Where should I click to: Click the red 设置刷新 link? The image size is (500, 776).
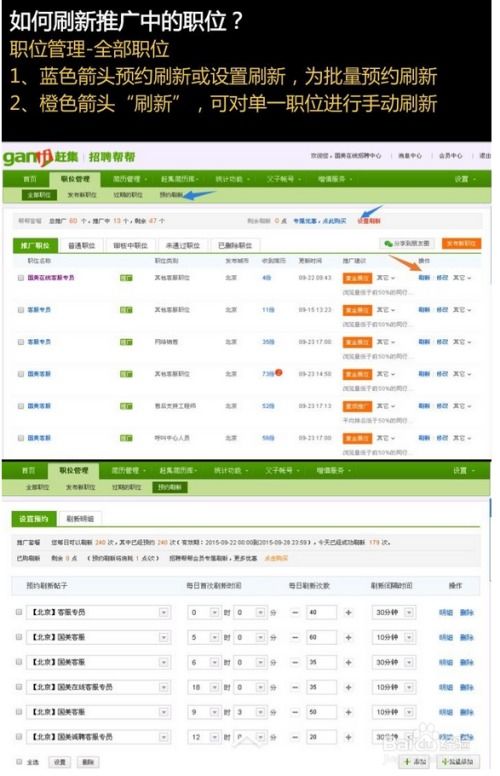click(x=369, y=221)
